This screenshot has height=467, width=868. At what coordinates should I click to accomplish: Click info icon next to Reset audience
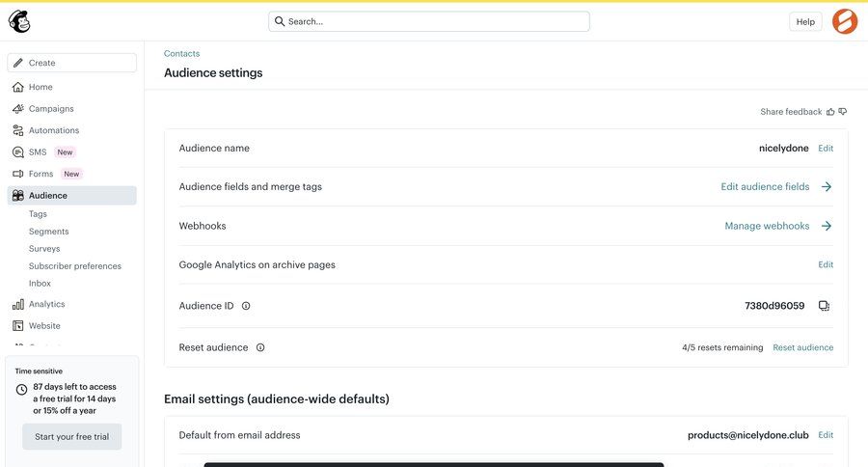[260, 347]
